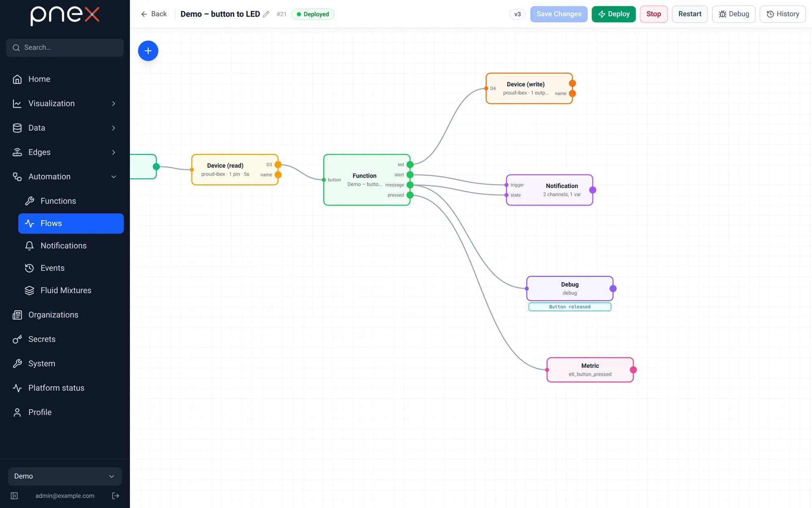This screenshot has width=812, height=508.
Task: Collapse the Automation menu chevron
Action: pos(114,177)
